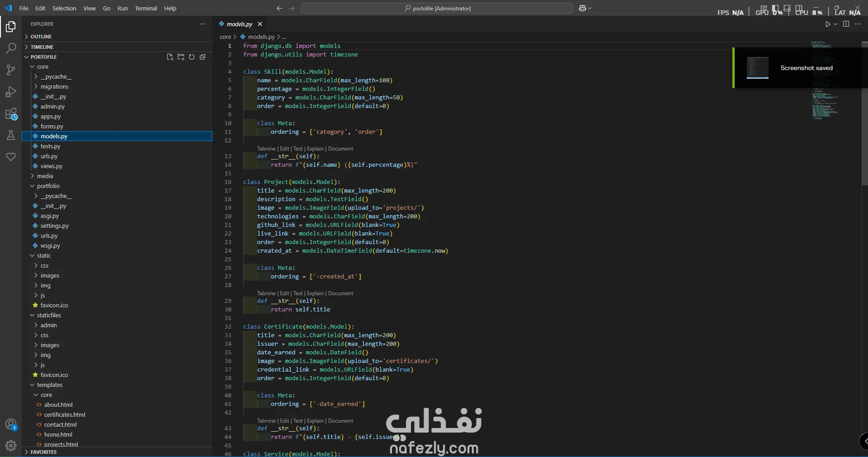This screenshot has height=457, width=868.
Task: Click core in the editor breadcrumb
Action: (x=225, y=37)
